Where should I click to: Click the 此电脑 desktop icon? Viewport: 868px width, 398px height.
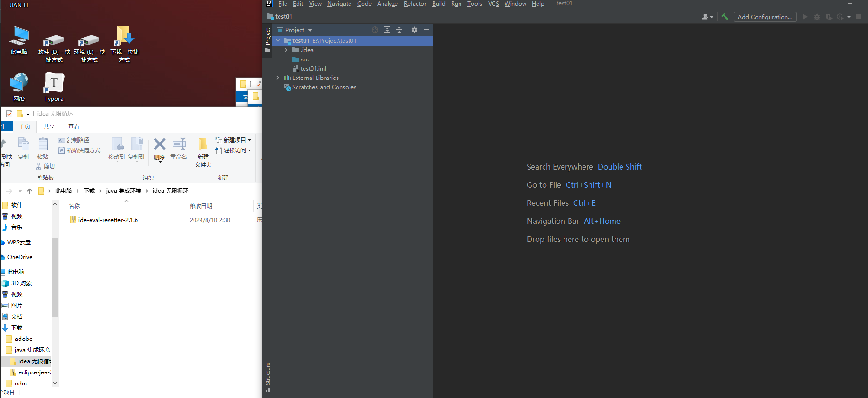19,41
